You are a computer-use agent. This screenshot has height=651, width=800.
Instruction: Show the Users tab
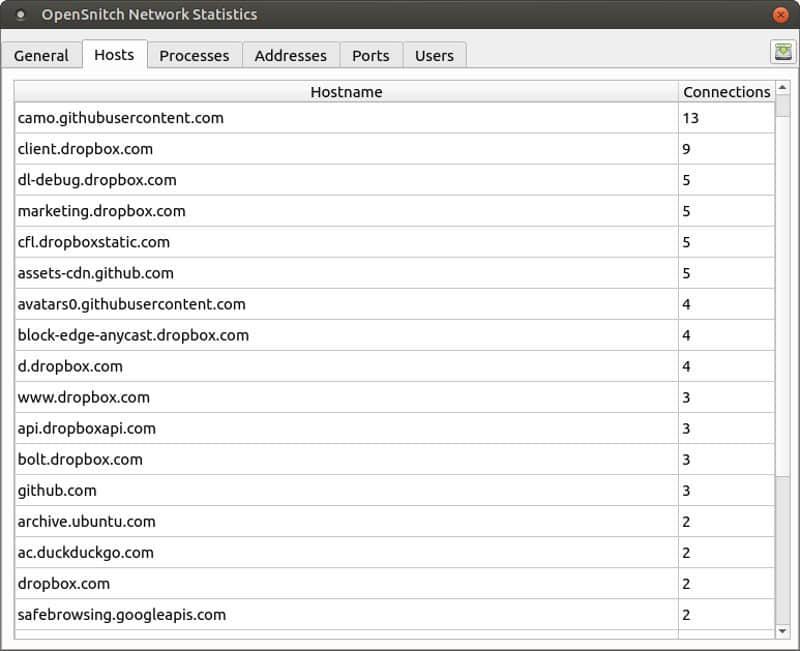click(434, 55)
